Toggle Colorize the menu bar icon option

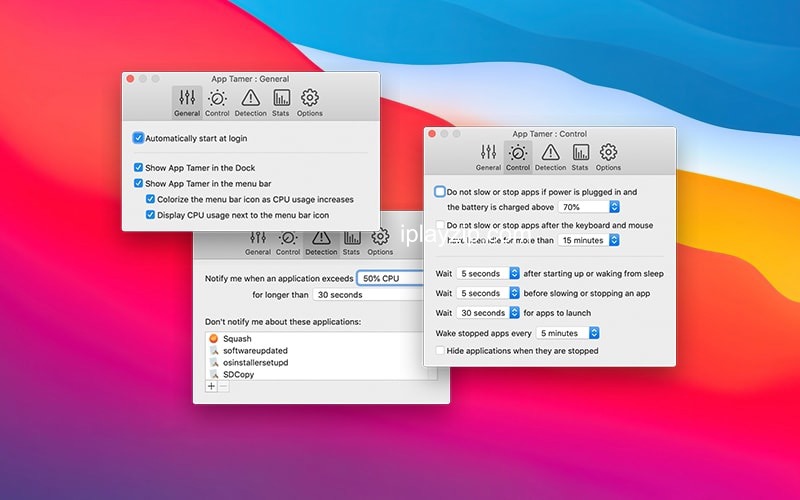[151, 199]
